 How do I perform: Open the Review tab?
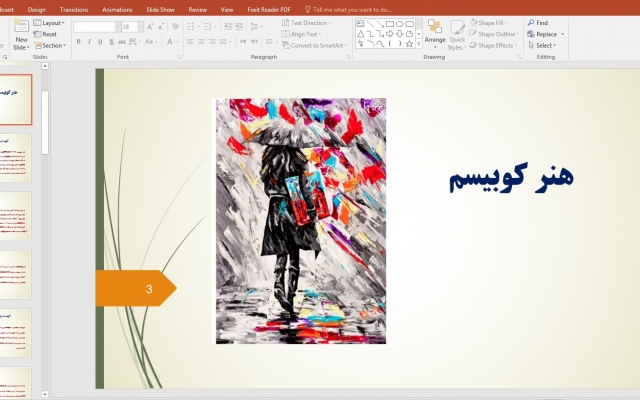198,9
